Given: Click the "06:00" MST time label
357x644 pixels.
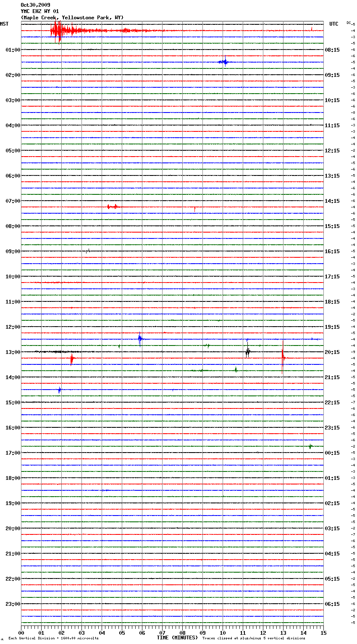Looking at the screenshot, I should coord(13,176).
